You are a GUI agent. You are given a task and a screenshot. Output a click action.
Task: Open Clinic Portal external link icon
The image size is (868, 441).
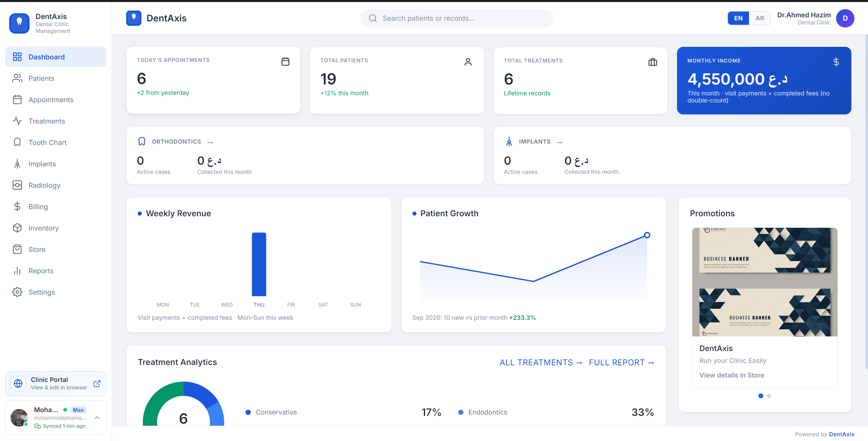click(97, 383)
